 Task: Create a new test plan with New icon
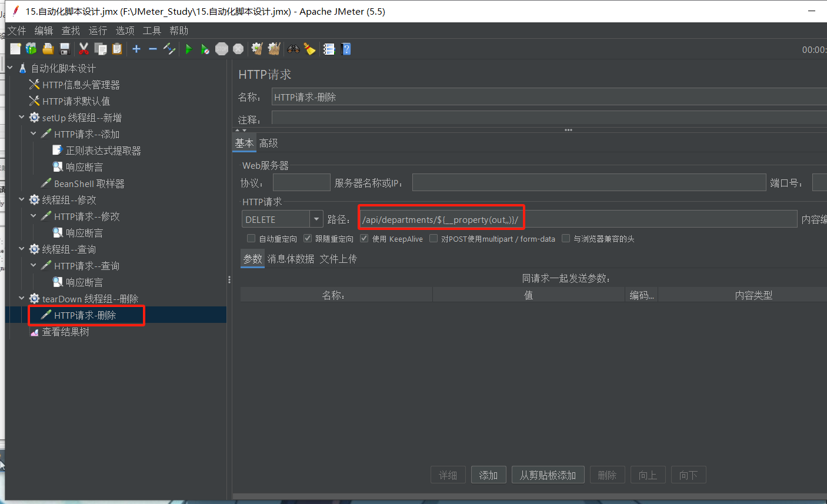[x=15, y=49]
